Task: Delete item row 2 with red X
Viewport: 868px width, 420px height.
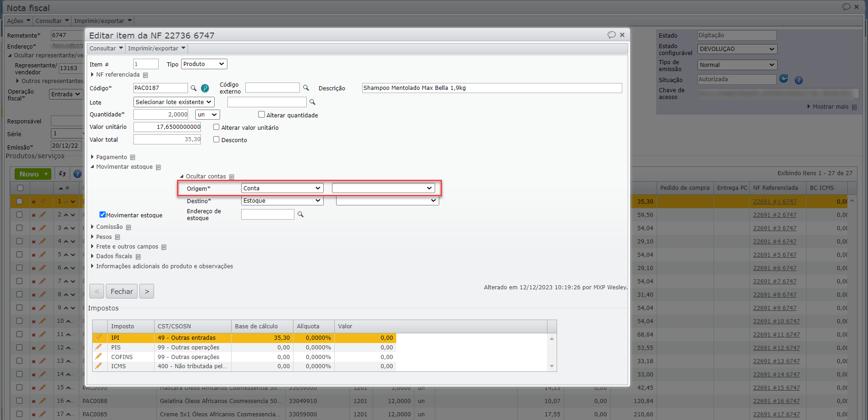Action: tap(33, 215)
